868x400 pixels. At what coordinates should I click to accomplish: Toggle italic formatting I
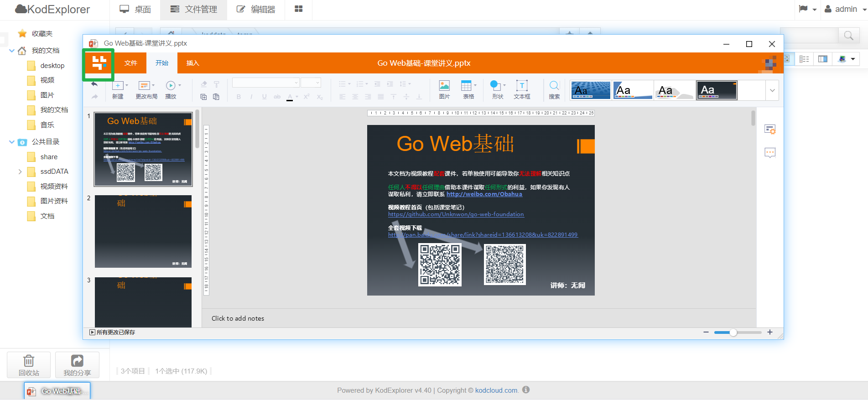(251, 97)
